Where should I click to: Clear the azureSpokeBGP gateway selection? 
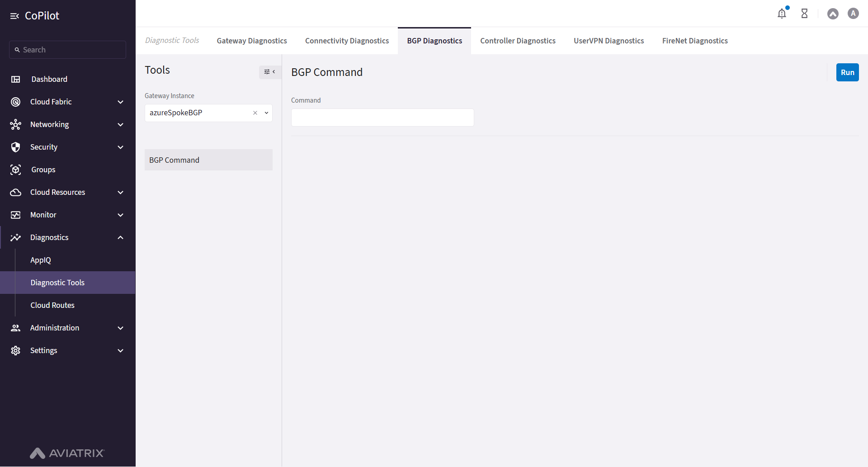tap(255, 113)
